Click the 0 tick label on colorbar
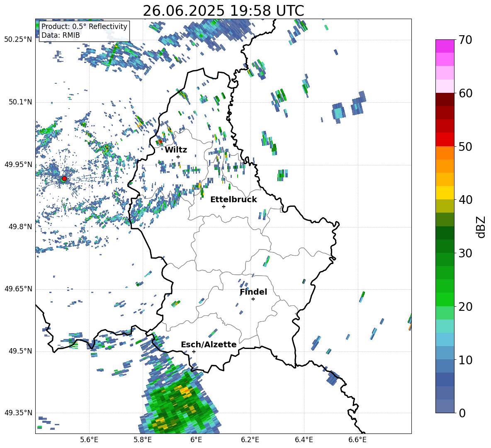This screenshot has height=448, width=491. coord(462,413)
